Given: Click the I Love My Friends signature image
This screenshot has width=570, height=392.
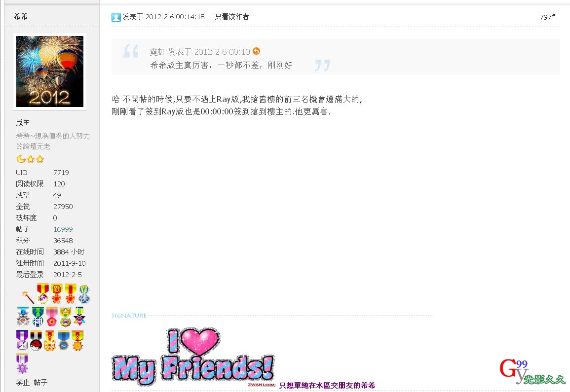Looking at the screenshot, I should pos(193,356).
